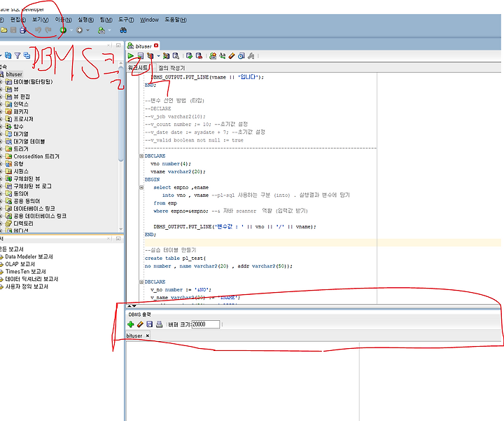
Task: Open the 도구 menu
Action: click(x=126, y=20)
